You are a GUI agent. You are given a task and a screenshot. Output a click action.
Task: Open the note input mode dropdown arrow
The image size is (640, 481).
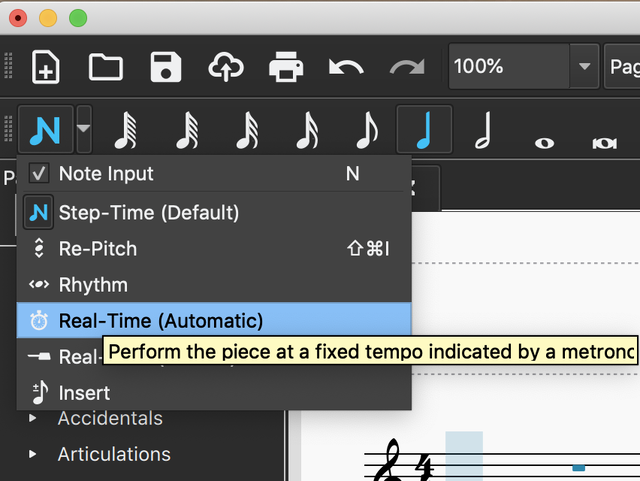click(x=84, y=130)
